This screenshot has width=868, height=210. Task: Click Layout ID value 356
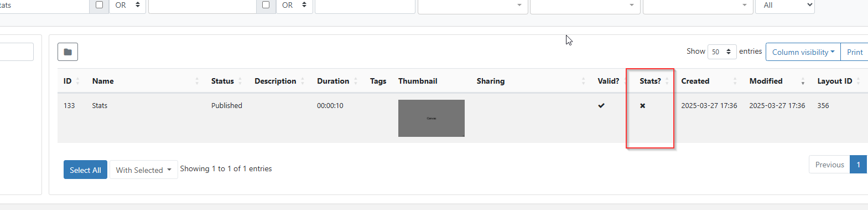(x=823, y=105)
